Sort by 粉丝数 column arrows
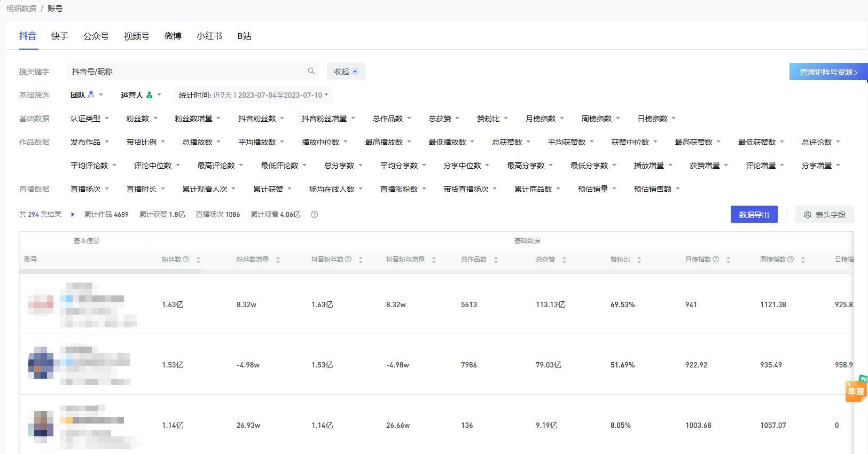 click(x=198, y=260)
